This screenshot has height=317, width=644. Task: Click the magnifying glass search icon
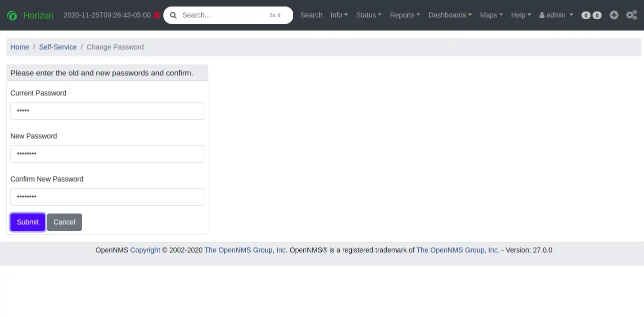(x=173, y=15)
